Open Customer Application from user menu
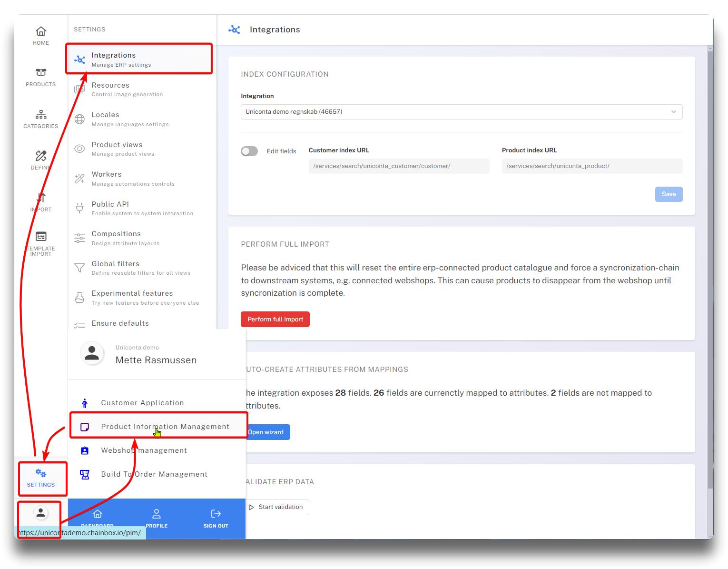 142,403
